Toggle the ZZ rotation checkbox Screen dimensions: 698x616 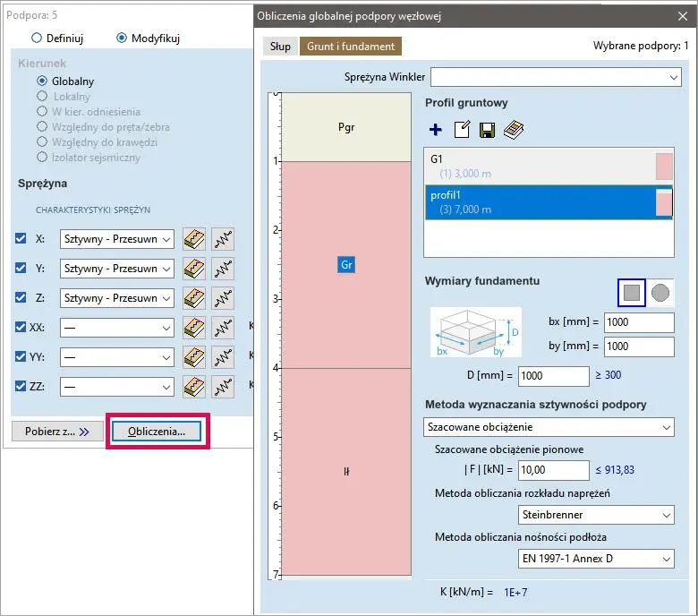21,387
